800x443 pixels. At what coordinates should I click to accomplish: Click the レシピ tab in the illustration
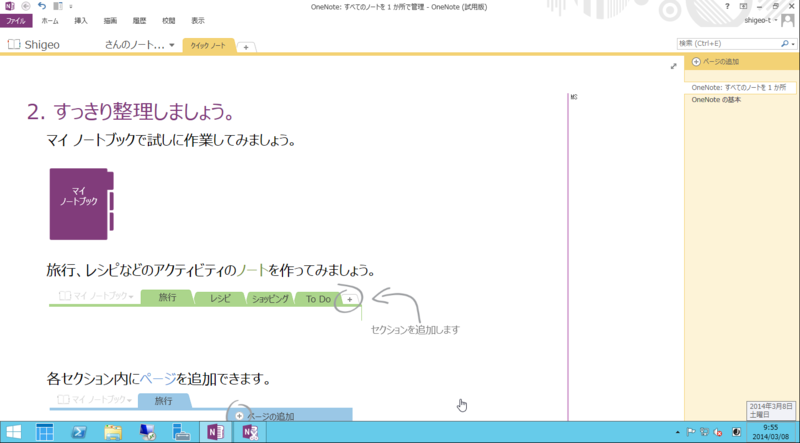click(x=220, y=299)
